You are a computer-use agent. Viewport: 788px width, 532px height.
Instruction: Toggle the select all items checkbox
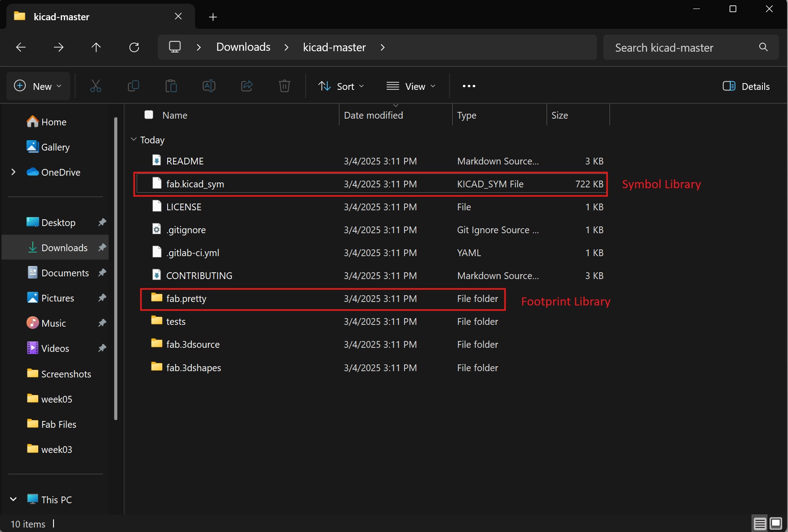(149, 115)
